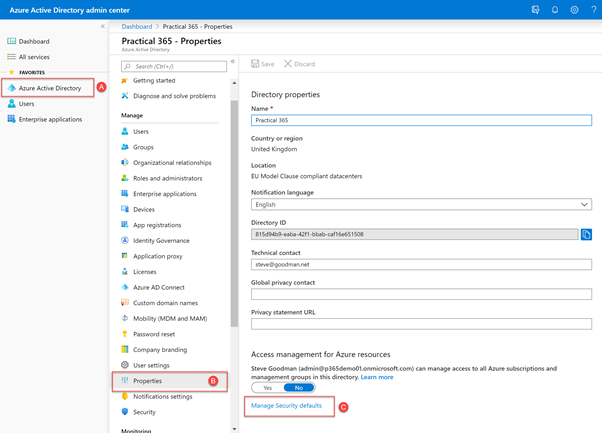Open the Learn more link
Viewport: 602px width, 433px height.
pos(377,377)
